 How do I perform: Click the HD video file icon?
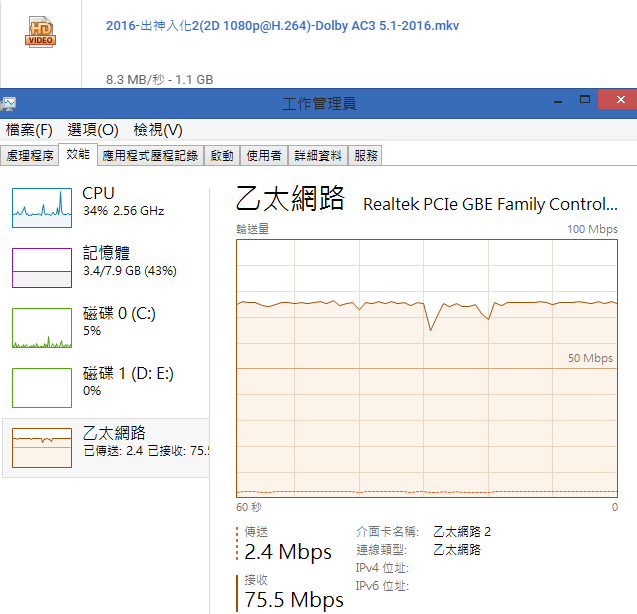click(x=40, y=31)
